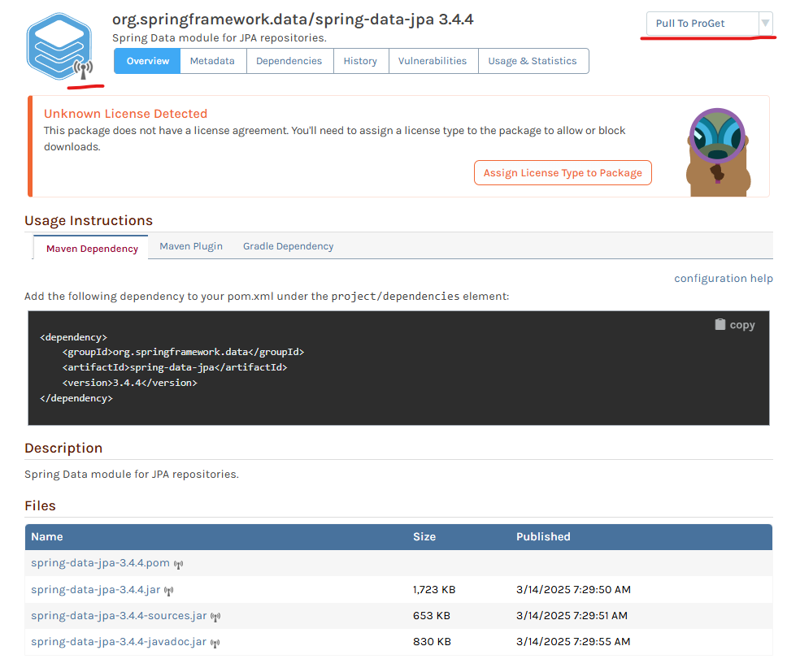Click the 830 KB size cell
This screenshot has height=672, width=787.
pos(433,641)
